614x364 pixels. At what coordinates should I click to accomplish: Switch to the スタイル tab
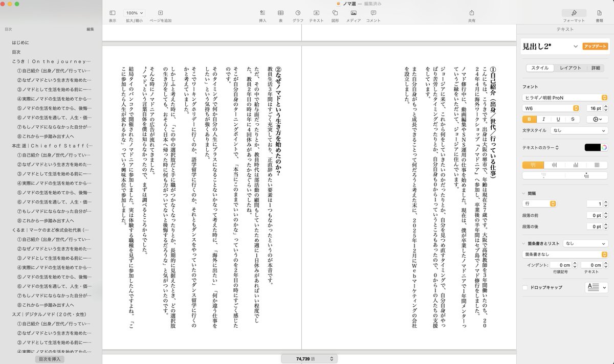540,67
